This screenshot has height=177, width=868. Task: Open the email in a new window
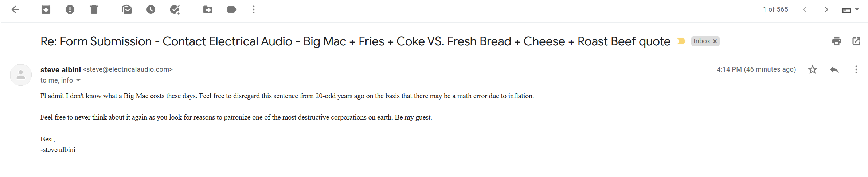(856, 41)
